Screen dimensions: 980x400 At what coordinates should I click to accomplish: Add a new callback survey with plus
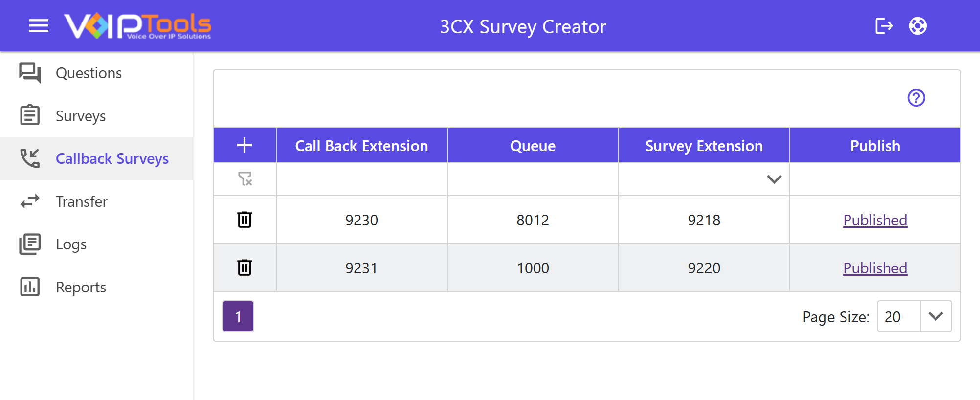(245, 145)
